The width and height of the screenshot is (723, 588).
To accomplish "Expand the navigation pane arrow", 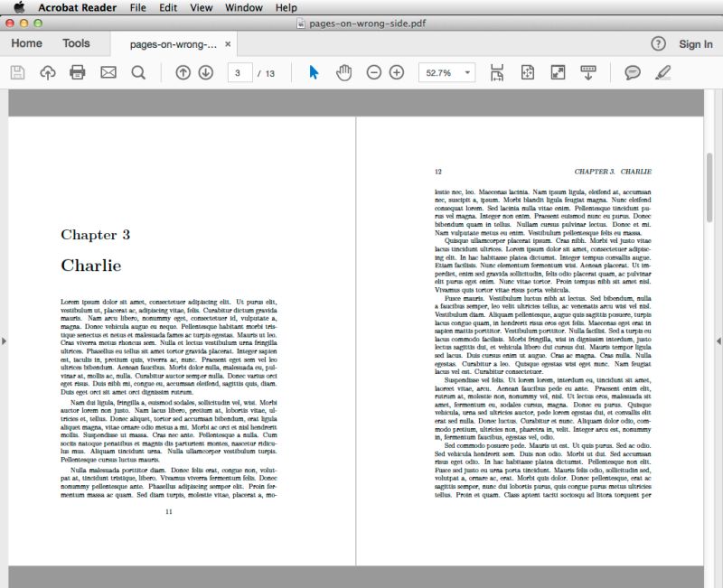I will click(x=5, y=341).
